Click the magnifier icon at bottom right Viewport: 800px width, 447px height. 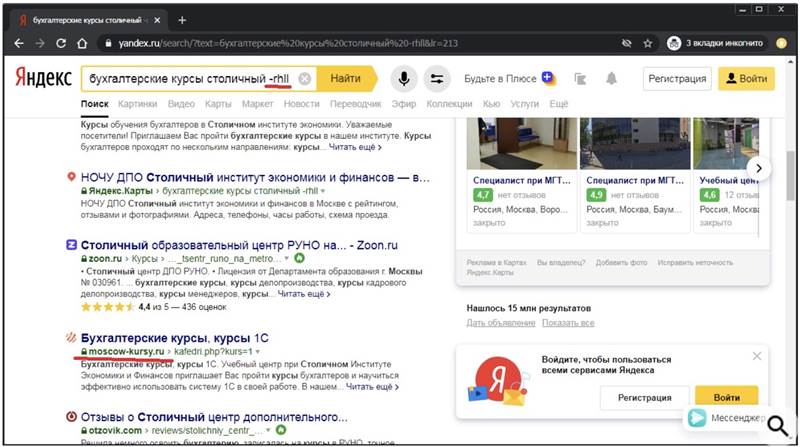[778, 425]
